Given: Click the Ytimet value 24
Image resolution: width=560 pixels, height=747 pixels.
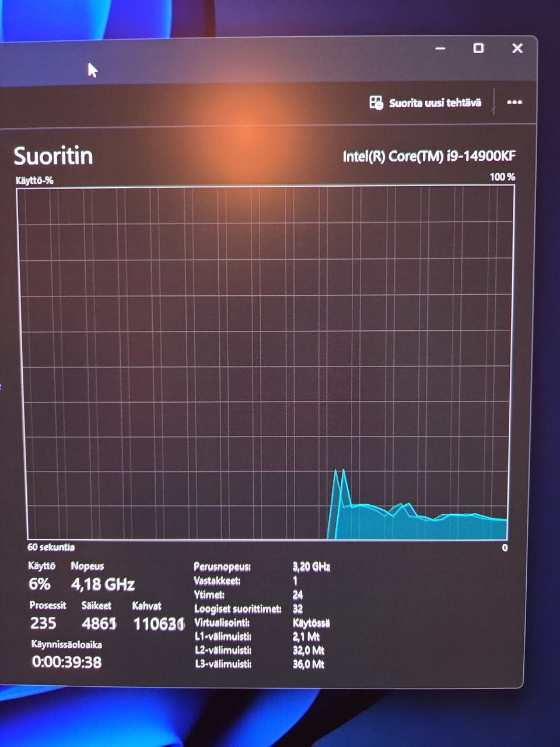Looking at the screenshot, I should tap(297, 595).
